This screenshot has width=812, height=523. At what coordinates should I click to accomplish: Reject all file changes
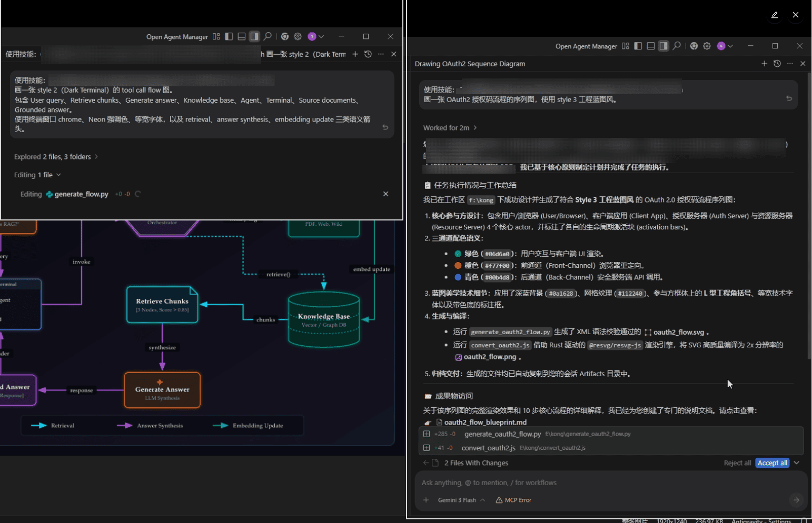tap(737, 463)
